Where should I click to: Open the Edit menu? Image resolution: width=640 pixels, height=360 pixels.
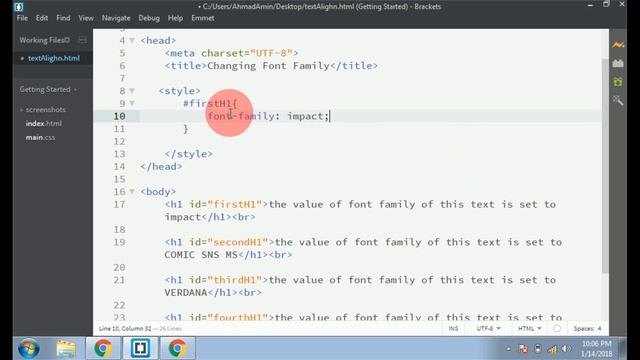(42, 18)
